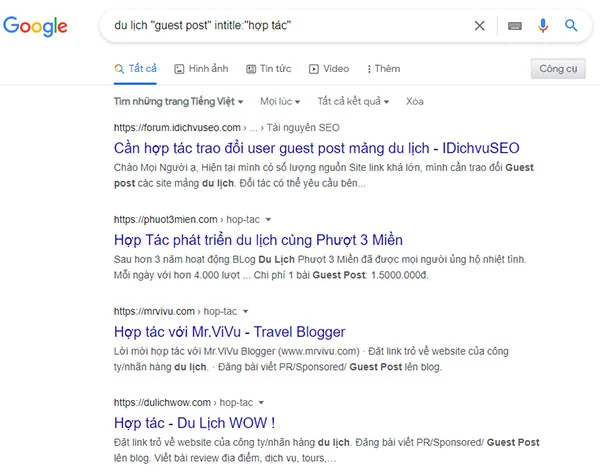
Task: Open Hợp tác - Du Lịch WOW ! result
Action: pos(194,423)
